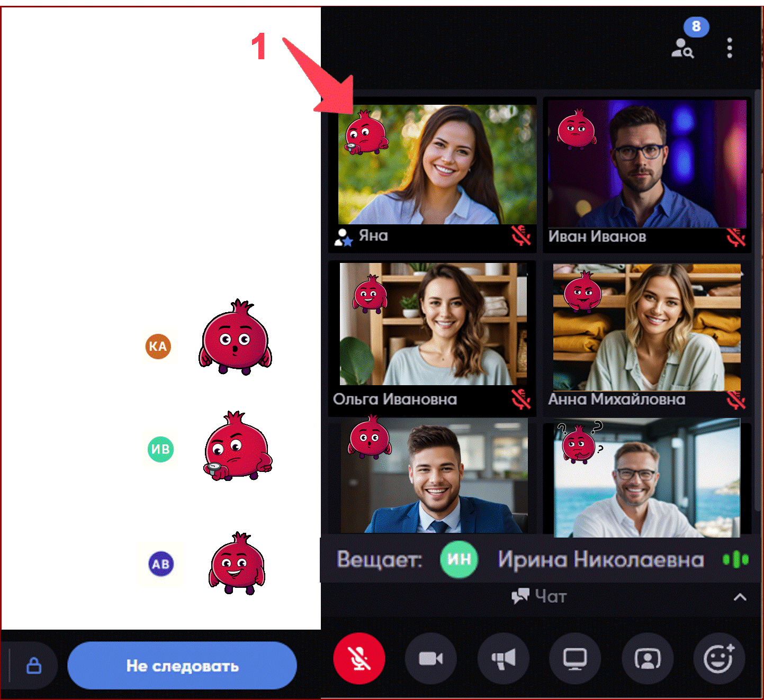Click the person frame view icon

[x=647, y=659]
